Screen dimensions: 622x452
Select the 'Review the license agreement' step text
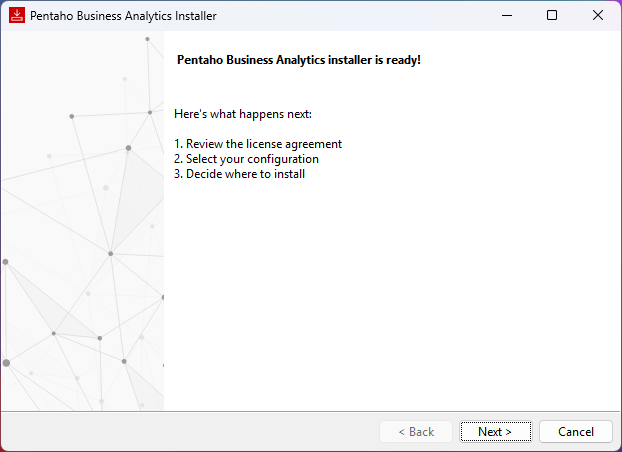point(263,144)
